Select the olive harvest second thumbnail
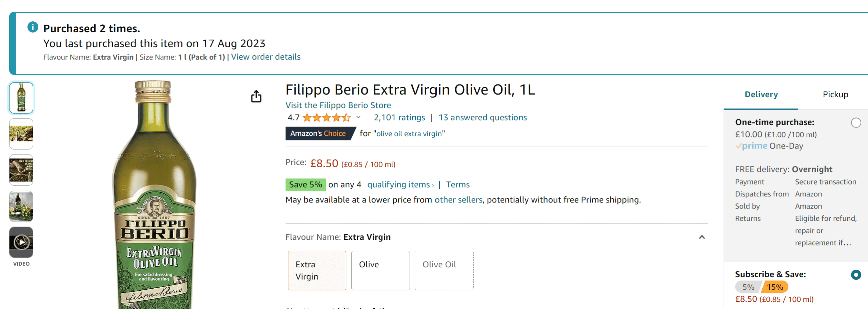 coord(21,134)
